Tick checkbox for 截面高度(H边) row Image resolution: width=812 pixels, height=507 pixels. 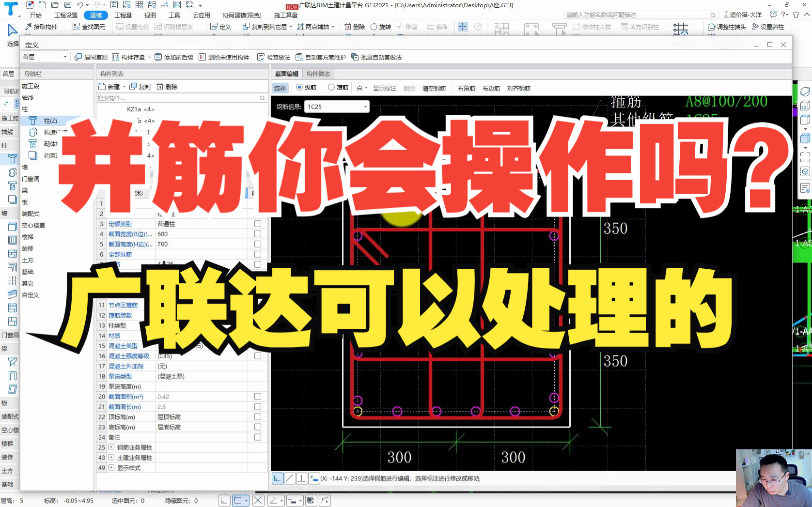click(258, 244)
